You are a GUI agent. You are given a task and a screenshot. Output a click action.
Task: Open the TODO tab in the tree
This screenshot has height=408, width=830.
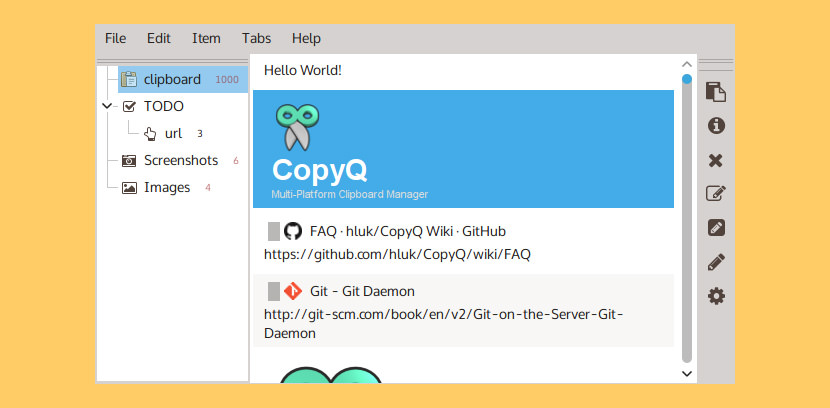point(163,106)
